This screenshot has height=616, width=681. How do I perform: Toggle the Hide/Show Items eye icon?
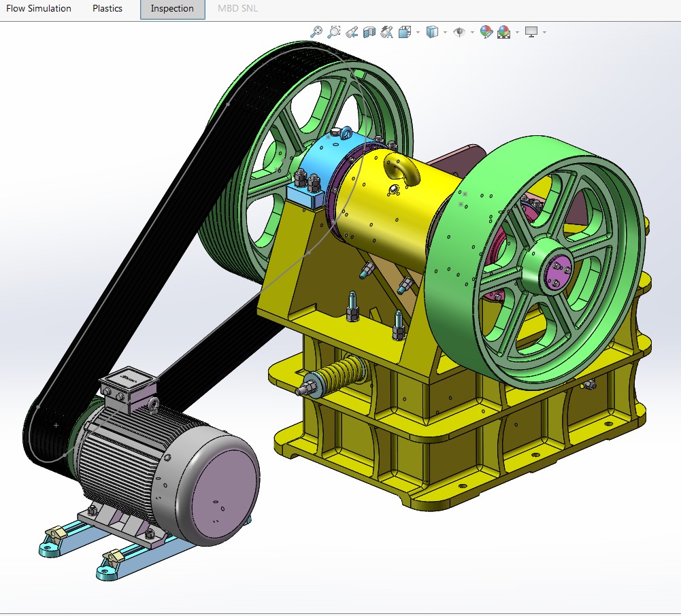point(459,32)
